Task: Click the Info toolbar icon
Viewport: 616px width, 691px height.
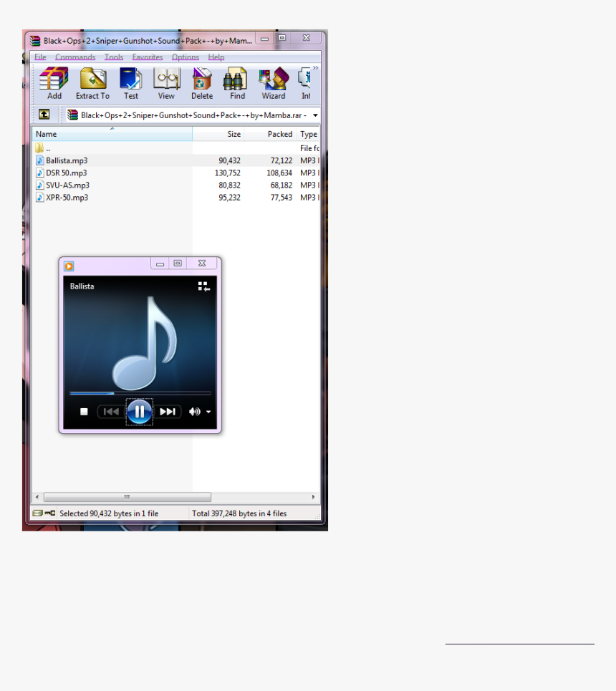Action: [305, 83]
